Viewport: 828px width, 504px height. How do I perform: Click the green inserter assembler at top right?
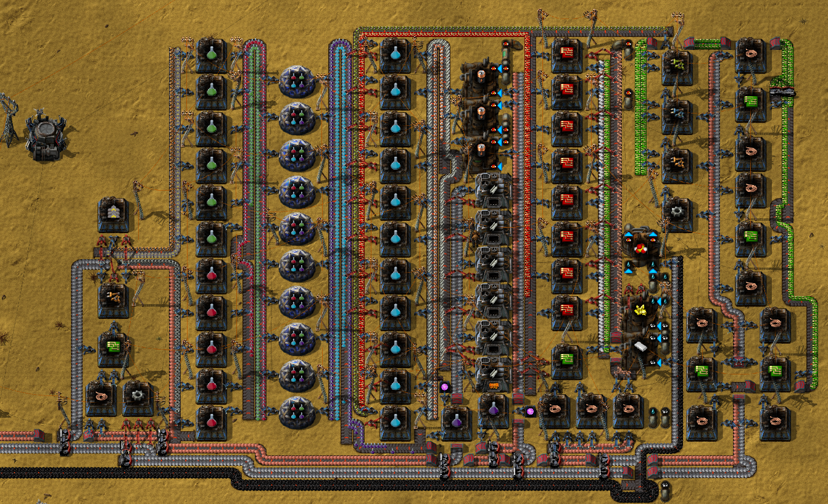677,65
